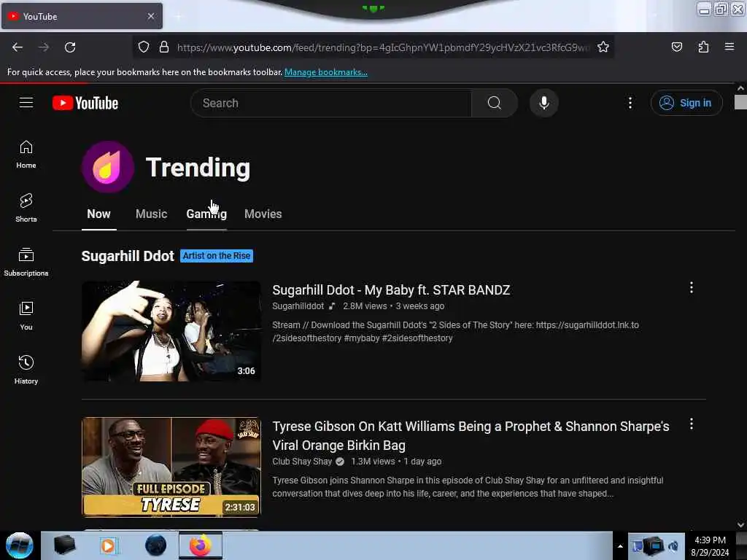
Task: Select the Now tab
Action: click(98, 214)
